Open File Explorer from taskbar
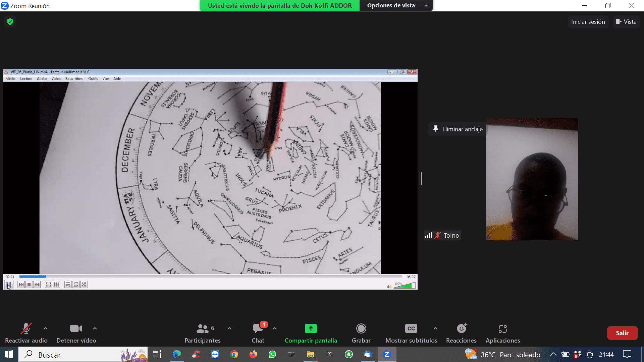Viewport: 644px width, 362px height. click(x=311, y=354)
